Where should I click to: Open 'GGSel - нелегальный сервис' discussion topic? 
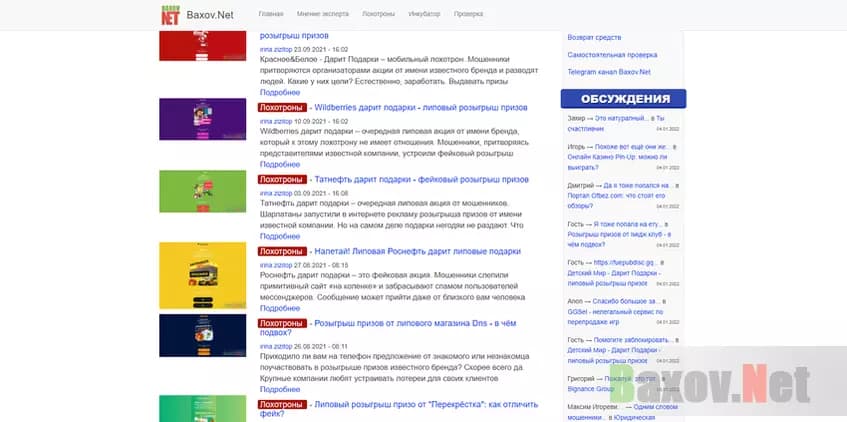615,317
